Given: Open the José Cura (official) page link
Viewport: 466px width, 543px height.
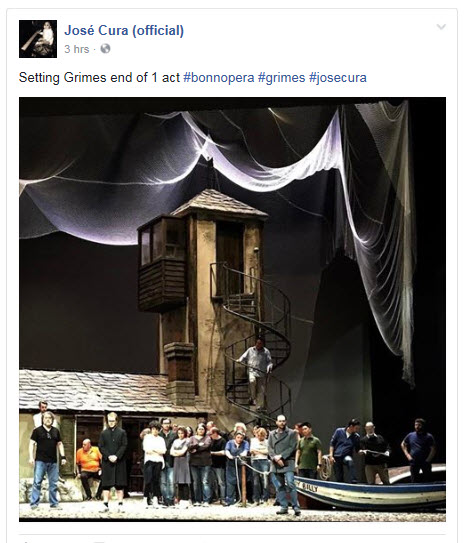Looking at the screenshot, I should coord(124,30).
